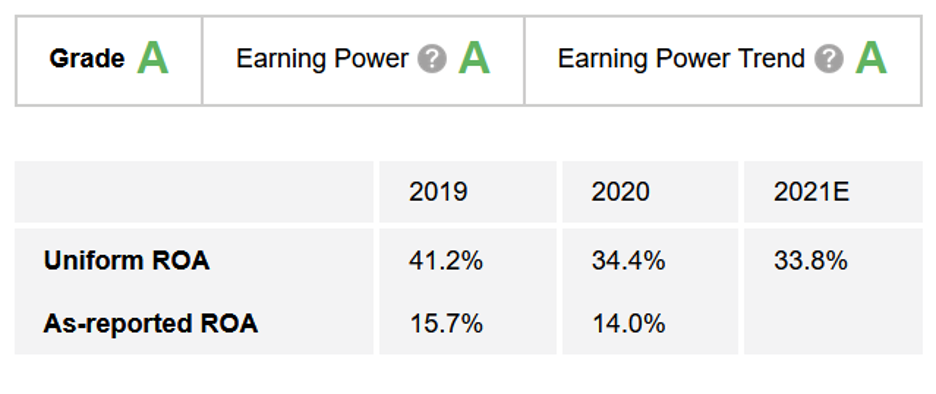The height and width of the screenshot is (394, 936).
Task: Click the bold Grade label
Action: click(87, 59)
